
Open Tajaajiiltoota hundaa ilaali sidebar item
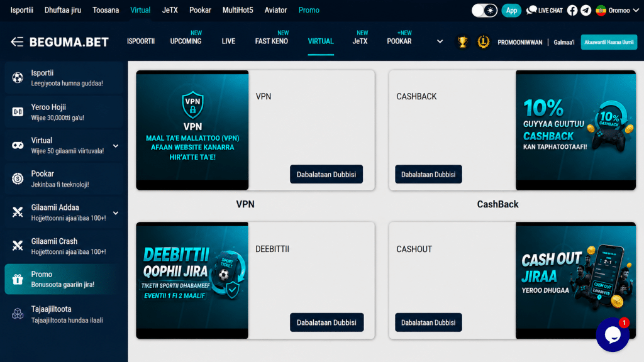pos(64,314)
